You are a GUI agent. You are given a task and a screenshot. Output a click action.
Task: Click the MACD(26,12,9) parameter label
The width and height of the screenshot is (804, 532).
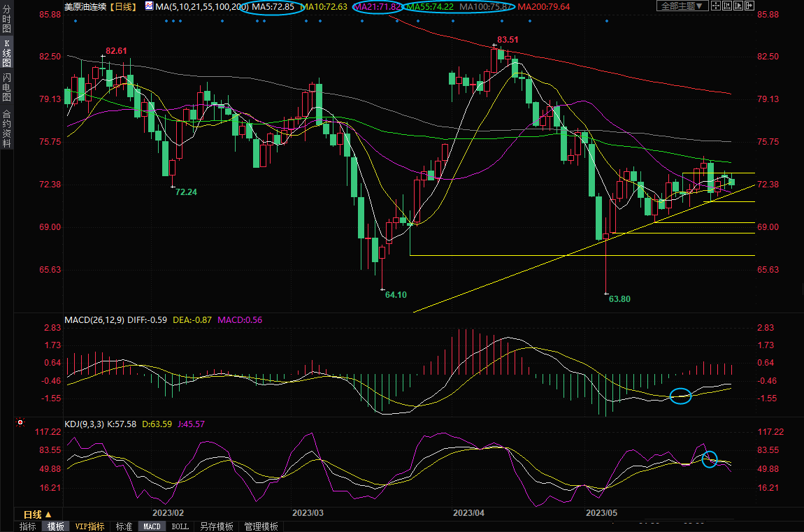(94, 319)
